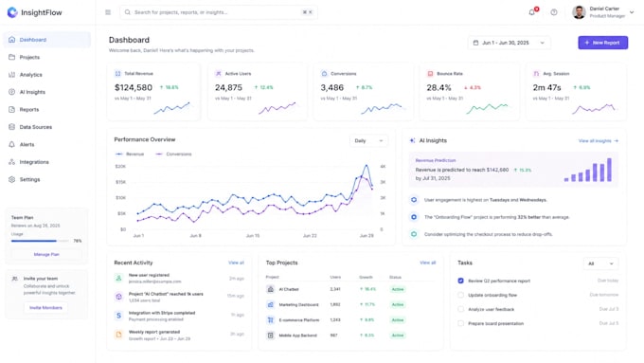
Task: Open View all insights link
Action: pos(598,141)
